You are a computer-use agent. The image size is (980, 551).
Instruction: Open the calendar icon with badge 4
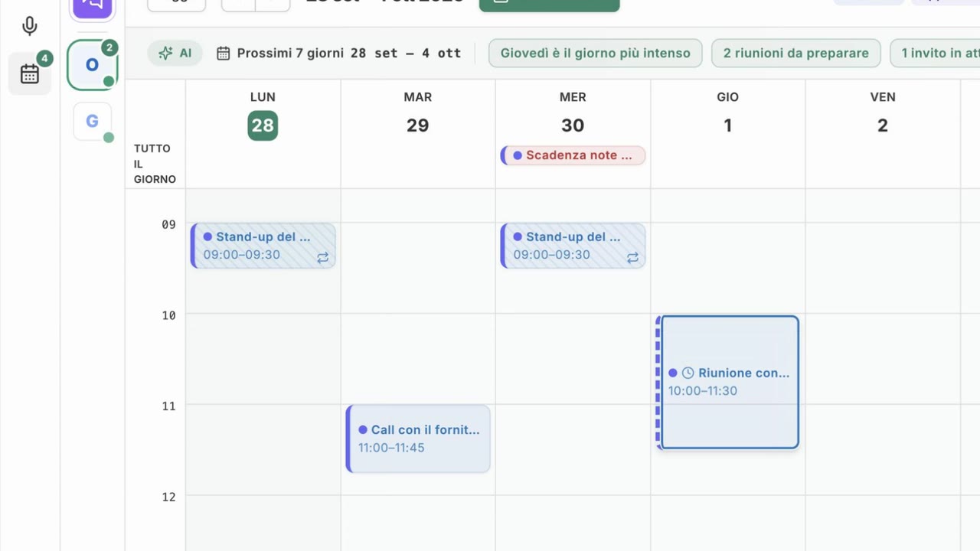(30, 73)
